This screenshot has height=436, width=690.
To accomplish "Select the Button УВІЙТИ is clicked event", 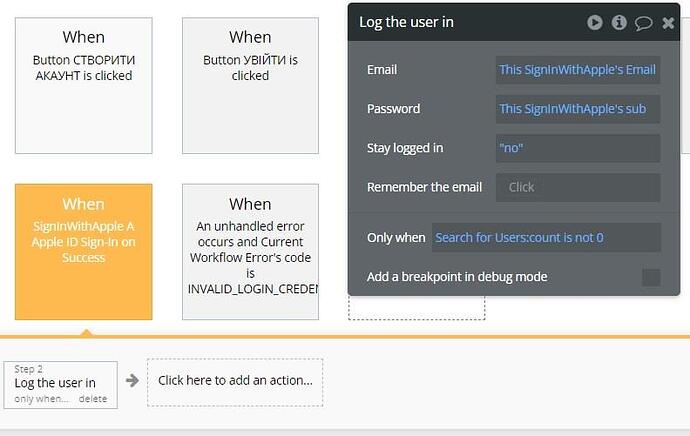I will (x=250, y=86).
